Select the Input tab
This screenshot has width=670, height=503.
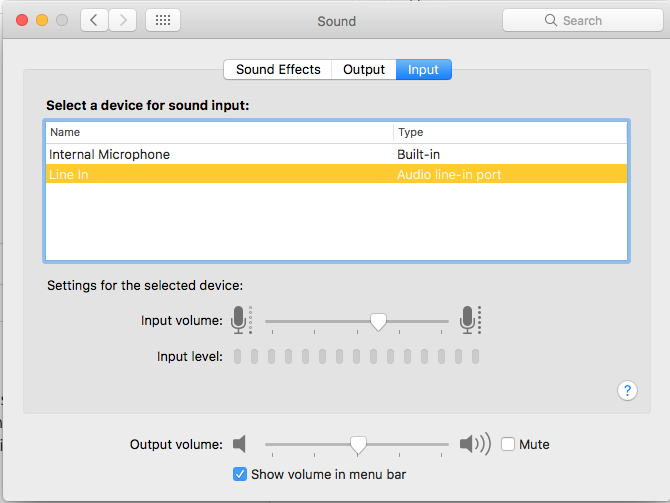pyautogui.click(x=423, y=69)
